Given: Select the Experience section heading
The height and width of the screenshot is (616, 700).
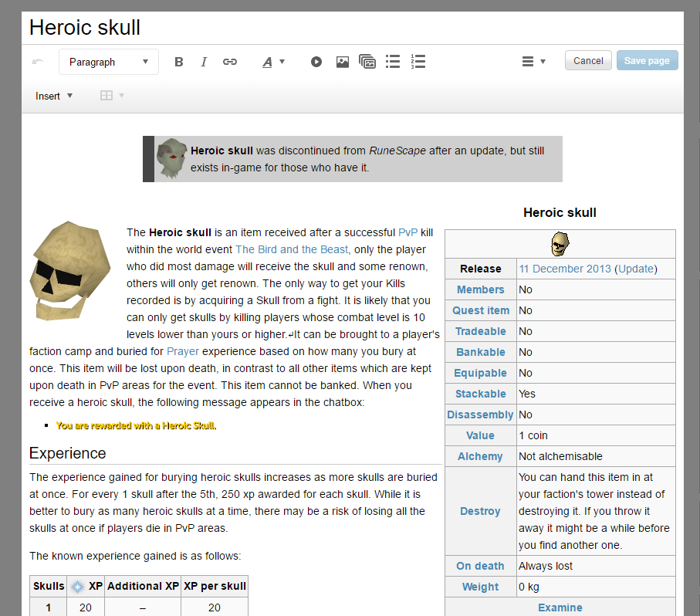Looking at the screenshot, I should click(68, 454).
